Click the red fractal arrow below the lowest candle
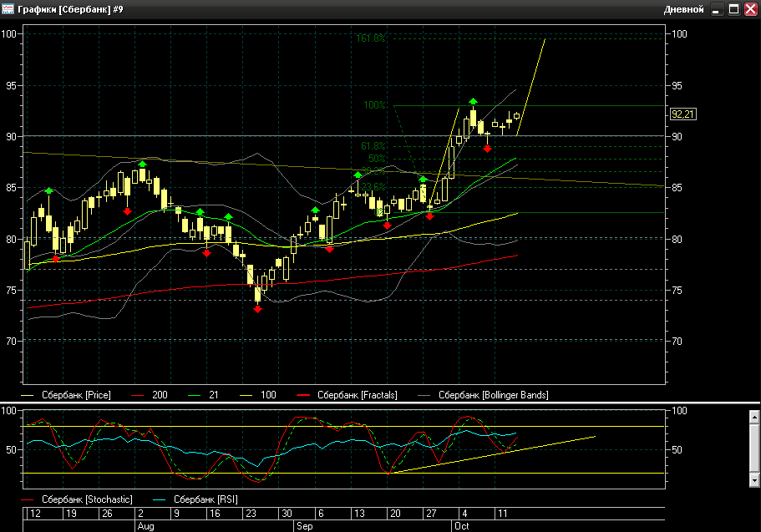Screen dimensions: 761x532 point(258,309)
